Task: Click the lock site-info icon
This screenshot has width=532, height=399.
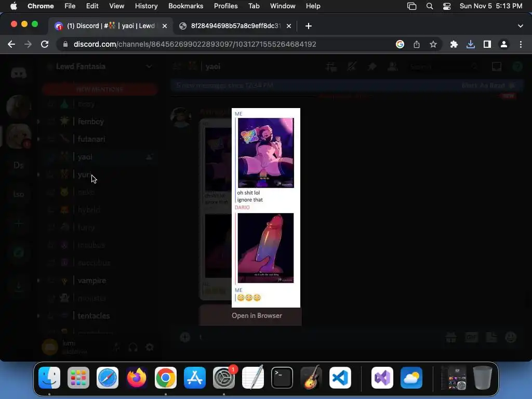Action: (x=65, y=45)
